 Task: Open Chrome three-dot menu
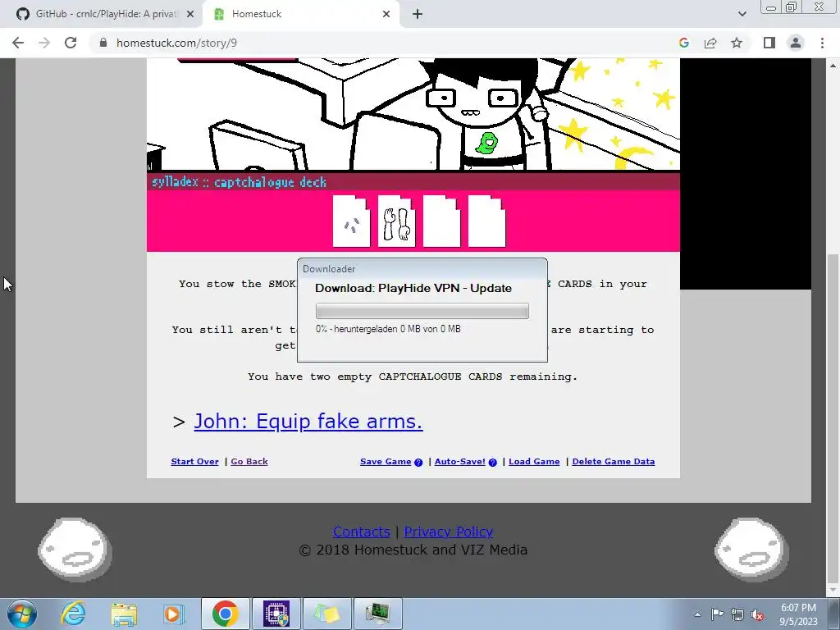click(x=822, y=43)
